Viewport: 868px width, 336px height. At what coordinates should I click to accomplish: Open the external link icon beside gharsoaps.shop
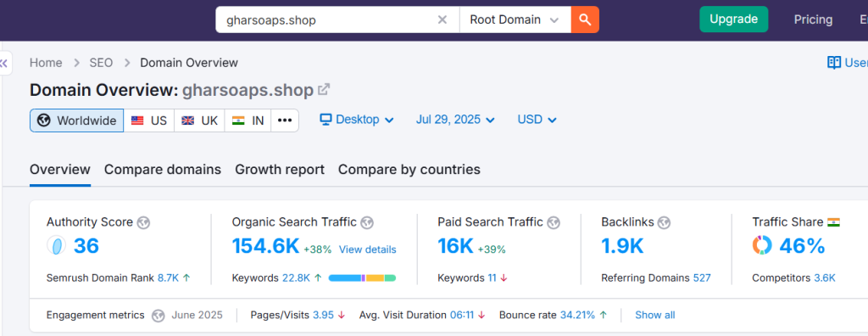(x=324, y=89)
